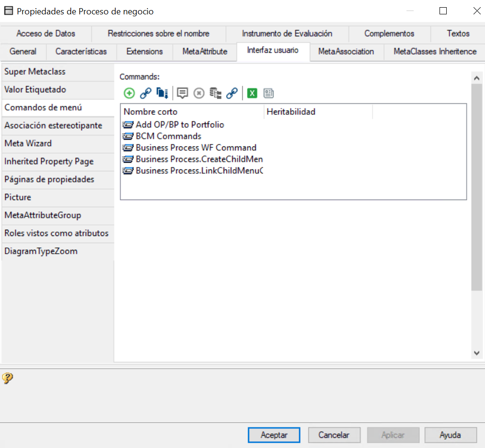Click the scrollbar down arrow
The height and width of the screenshot is (448, 485).
pyautogui.click(x=477, y=353)
